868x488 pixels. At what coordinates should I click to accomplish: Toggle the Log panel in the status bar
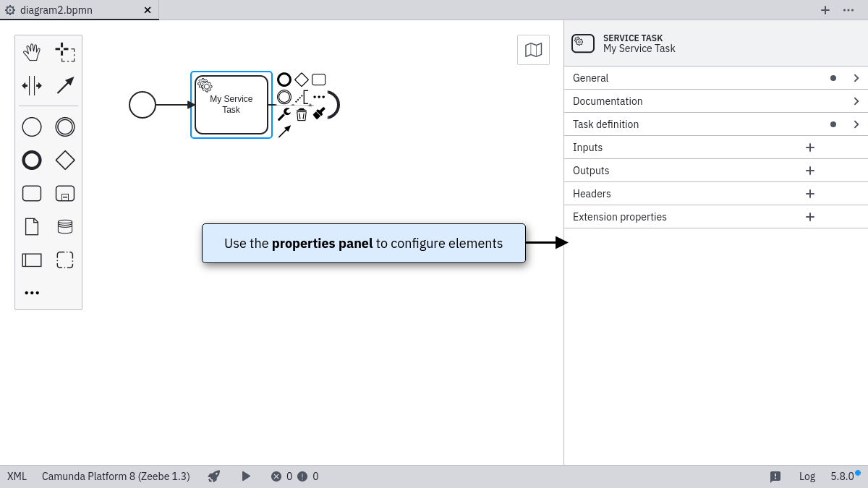click(807, 476)
